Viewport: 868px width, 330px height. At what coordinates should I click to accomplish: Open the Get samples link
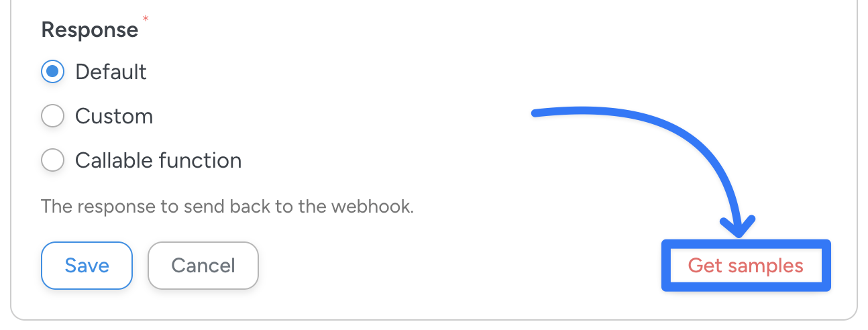745,266
